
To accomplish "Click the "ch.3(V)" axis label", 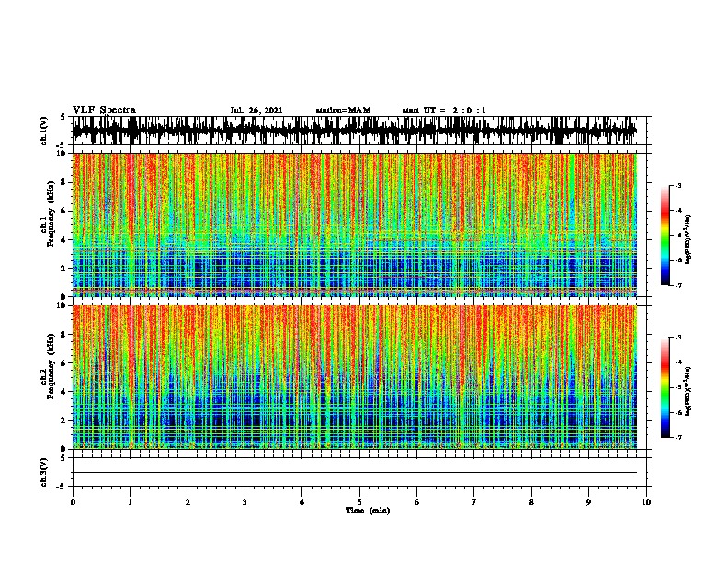I will pyautogui.click(x=44, y=472).
